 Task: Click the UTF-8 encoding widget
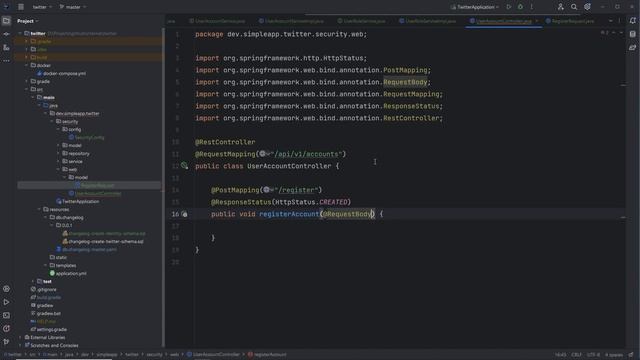coord(593,355)
